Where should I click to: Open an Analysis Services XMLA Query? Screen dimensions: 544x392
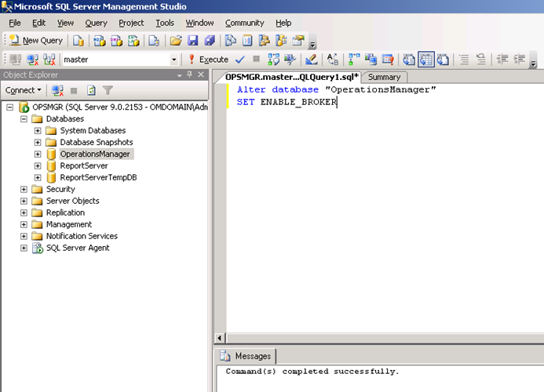coord(133,41)
